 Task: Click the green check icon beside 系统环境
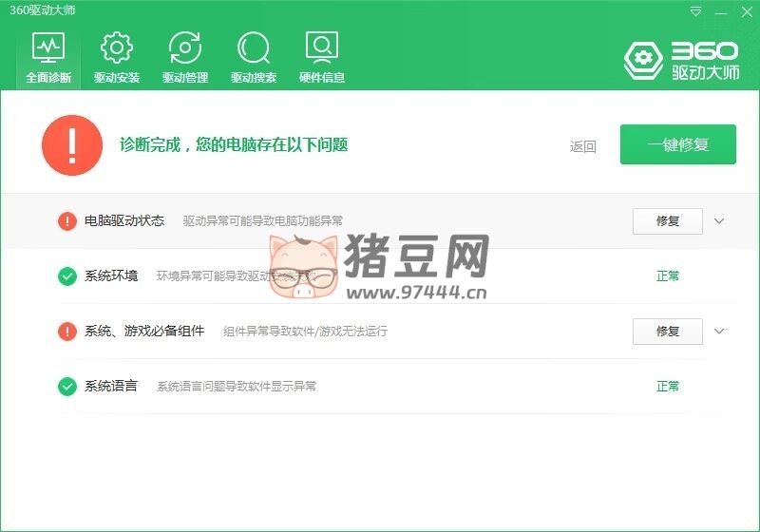(x=67, y=276)
